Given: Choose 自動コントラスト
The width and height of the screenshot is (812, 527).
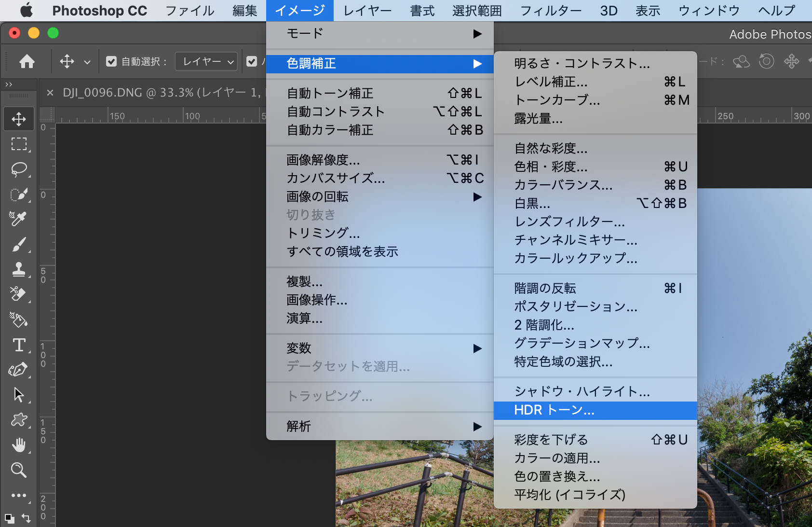Looking at the screenshot, I should pyautogui.click(x=380, y=111).
